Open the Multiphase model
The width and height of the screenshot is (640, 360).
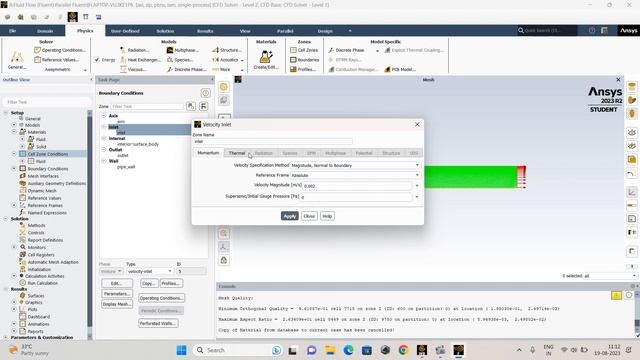[182, 50]
